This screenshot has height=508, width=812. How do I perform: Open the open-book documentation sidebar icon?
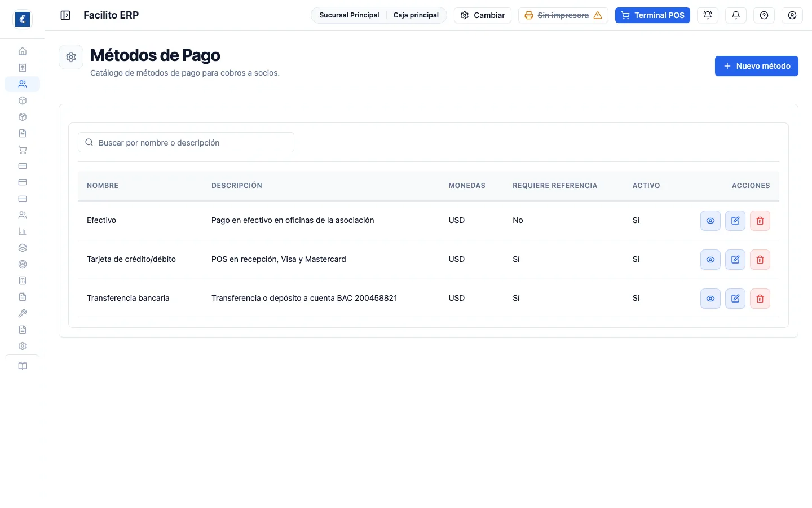point(23,366)
